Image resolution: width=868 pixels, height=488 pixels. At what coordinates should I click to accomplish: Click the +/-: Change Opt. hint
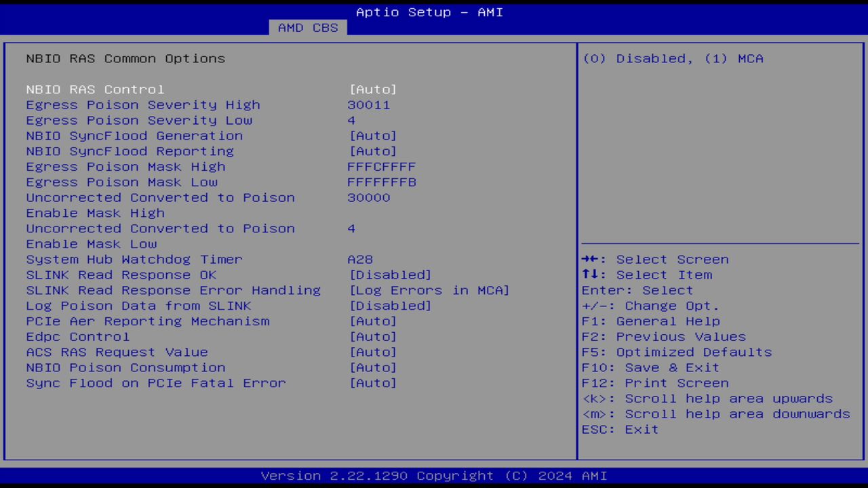point(651,306)
